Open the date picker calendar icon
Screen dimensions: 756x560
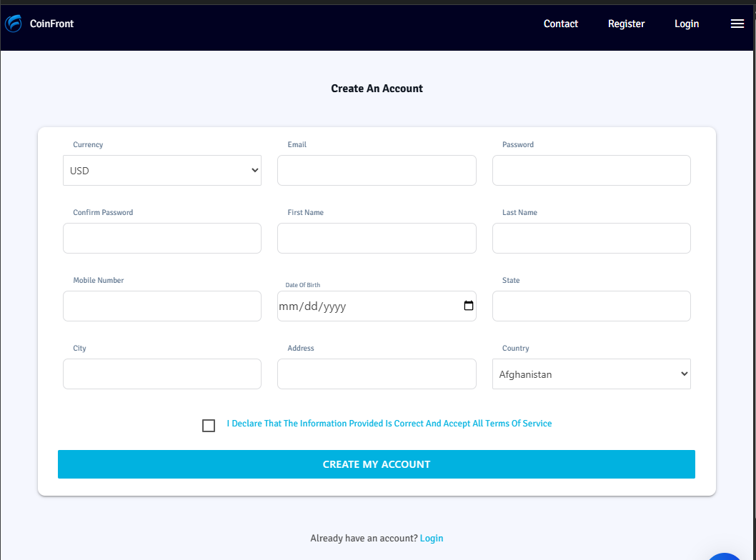468,306
